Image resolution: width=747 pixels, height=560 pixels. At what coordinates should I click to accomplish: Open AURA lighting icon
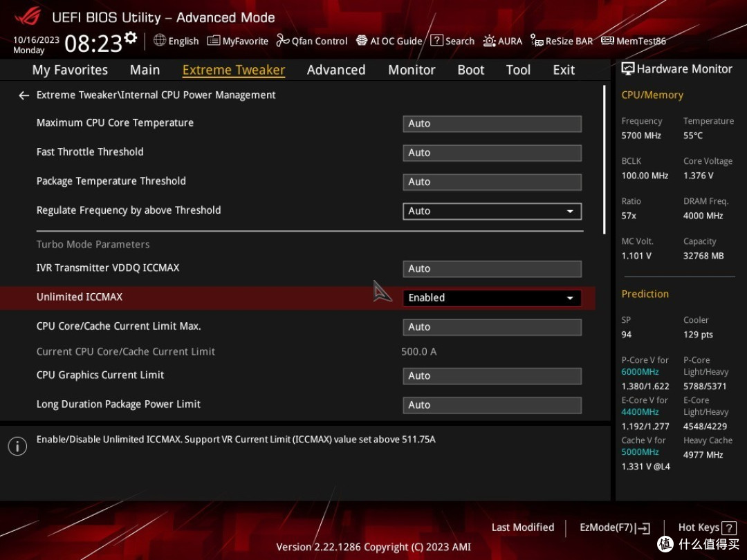coord(489,41)
